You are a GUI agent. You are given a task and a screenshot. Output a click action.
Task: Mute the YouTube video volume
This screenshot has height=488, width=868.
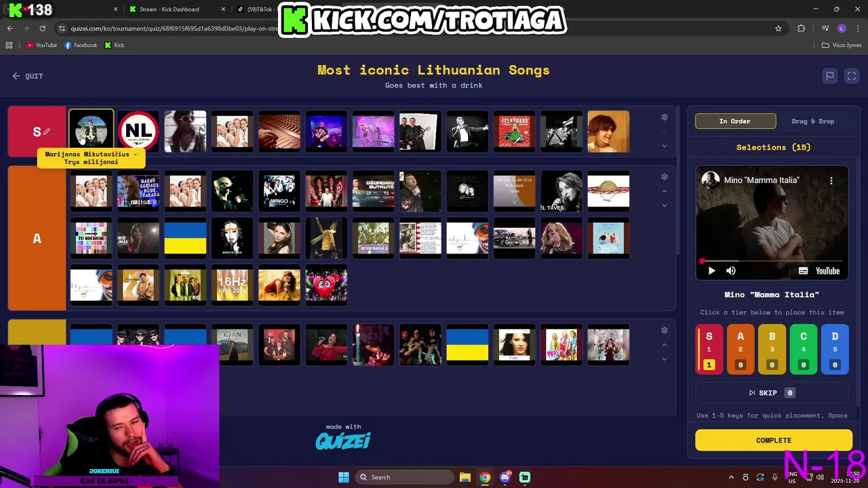(731, 270)
